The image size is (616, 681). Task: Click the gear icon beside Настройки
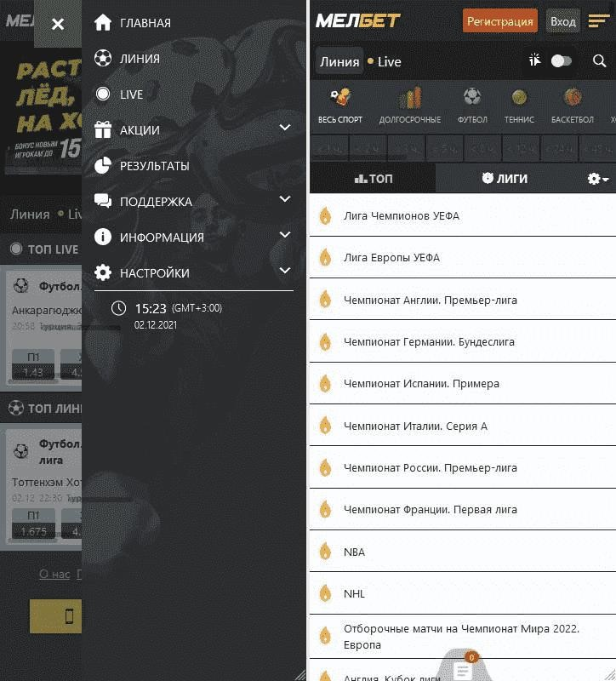click(x=103, y=272)
